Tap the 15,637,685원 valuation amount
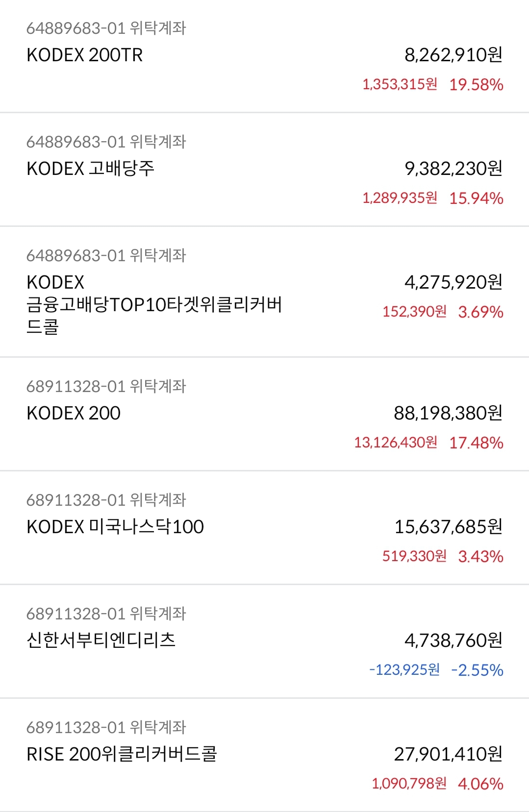The image size is (529, 812). tap(448, 527)
